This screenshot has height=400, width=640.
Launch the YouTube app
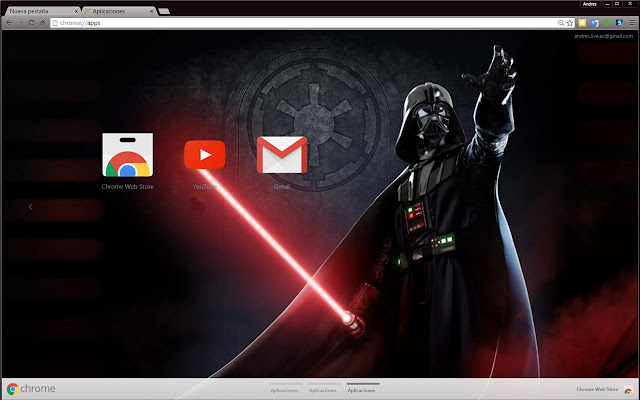(x=204, y=155)
